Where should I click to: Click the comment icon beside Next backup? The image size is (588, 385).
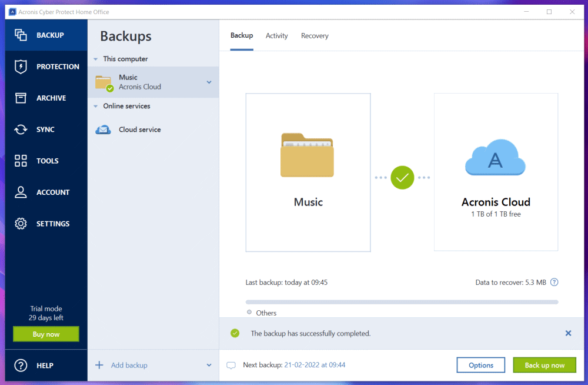point(231,366)
